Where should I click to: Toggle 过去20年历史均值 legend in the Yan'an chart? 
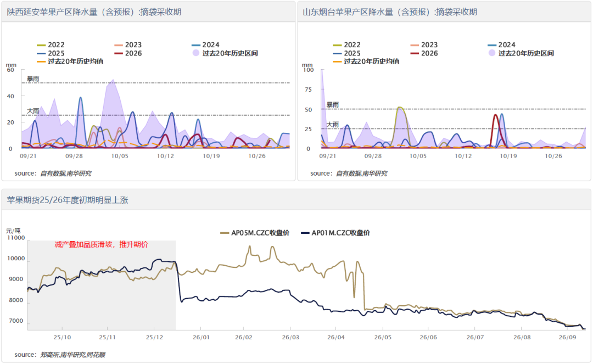pyautogui.click(x=70, y=61)
